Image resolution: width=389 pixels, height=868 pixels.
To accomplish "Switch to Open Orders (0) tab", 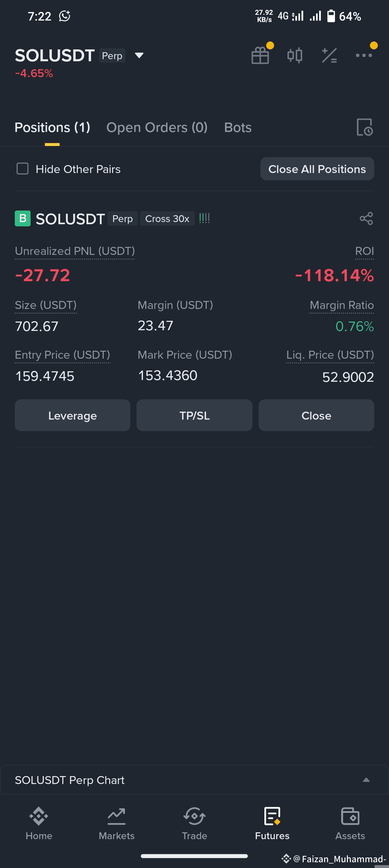I will [x=157, y=128].
